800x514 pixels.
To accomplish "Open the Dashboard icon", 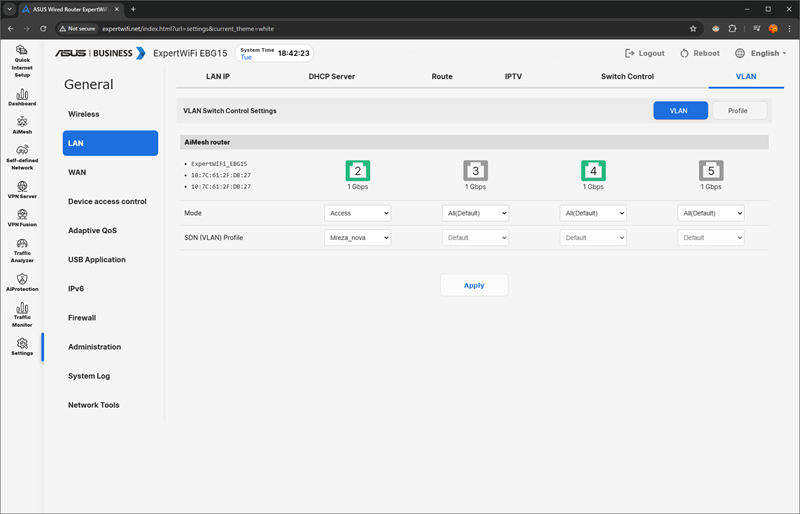I will [x=21, y=93].
